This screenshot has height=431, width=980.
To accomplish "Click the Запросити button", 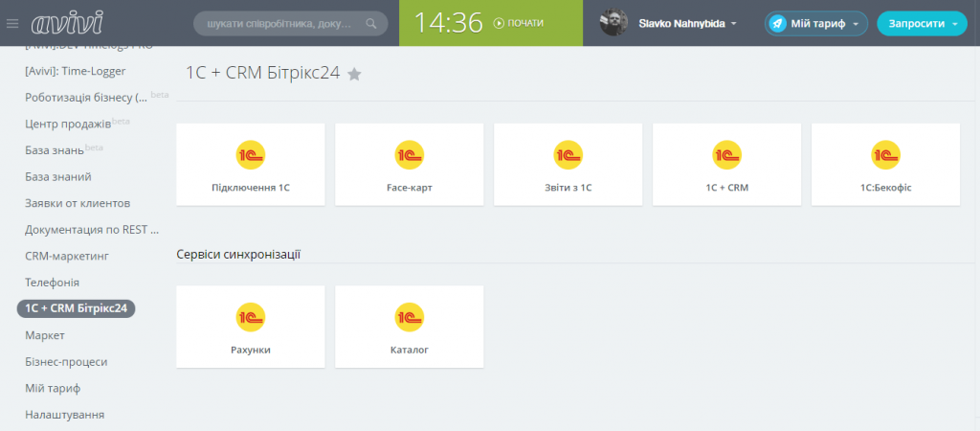I will [922, 24].
